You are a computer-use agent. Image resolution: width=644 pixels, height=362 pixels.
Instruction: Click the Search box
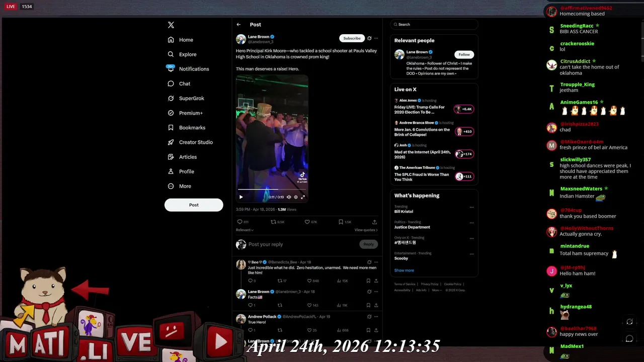434,24
